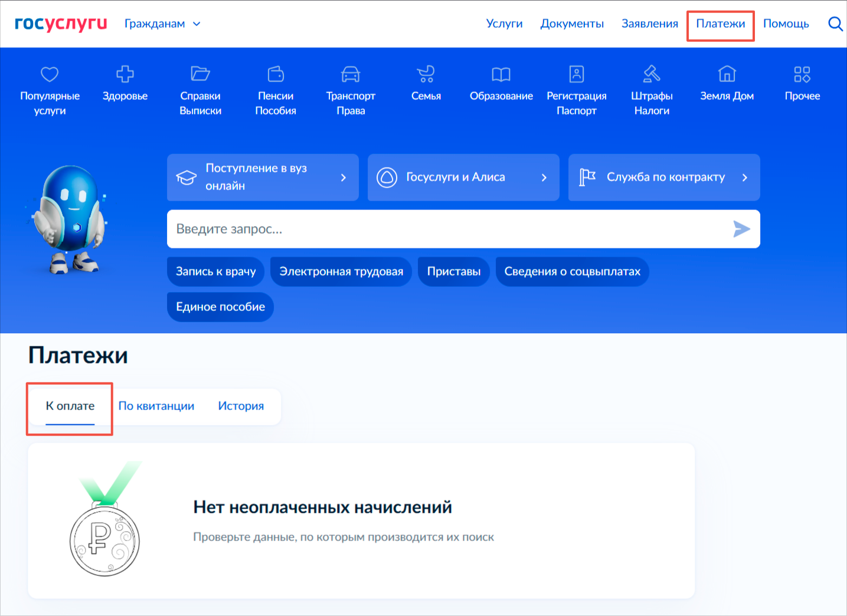Expand the Гражданам dropdown
This screenshot has height=616, width=847.
[162, 24]
